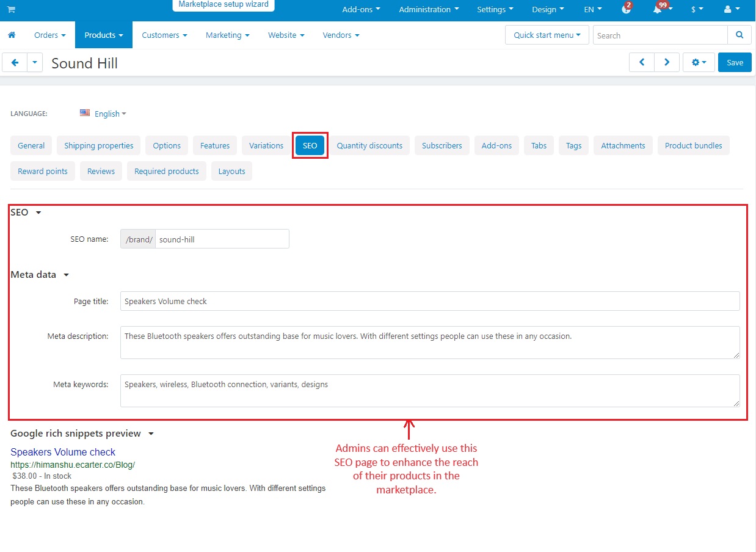Collapse the Meta data section
This screenshot has width=756, height=552.
click(x=40, y=275)
